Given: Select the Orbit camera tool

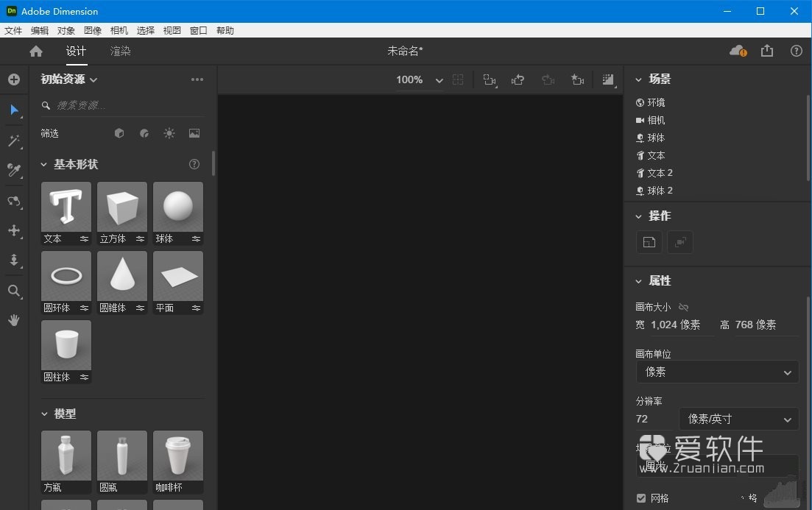Looking at the screenshot, I should point(14,201).
